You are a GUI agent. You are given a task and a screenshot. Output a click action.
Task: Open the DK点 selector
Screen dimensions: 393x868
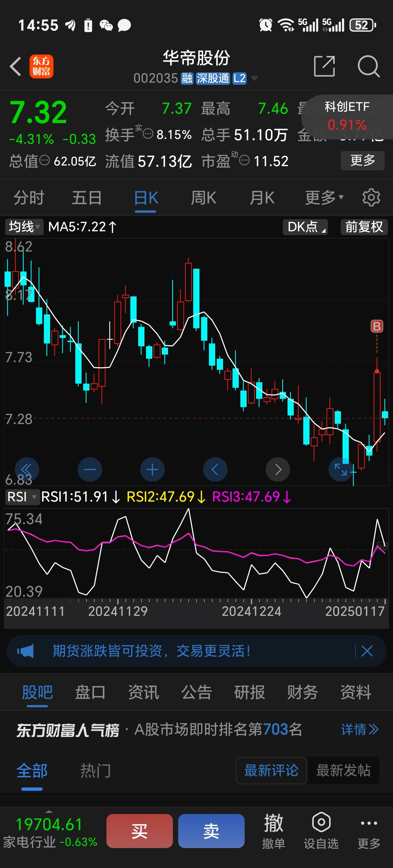(x=305, y=227)
